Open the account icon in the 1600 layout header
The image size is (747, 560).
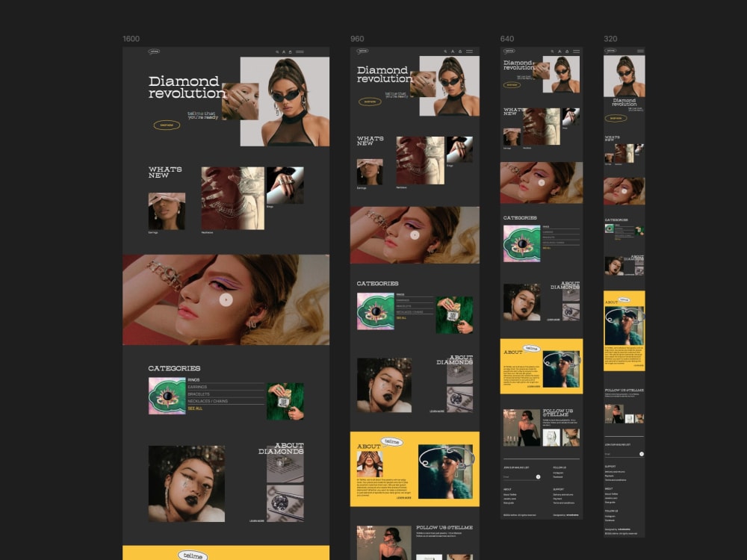[283, 52]
